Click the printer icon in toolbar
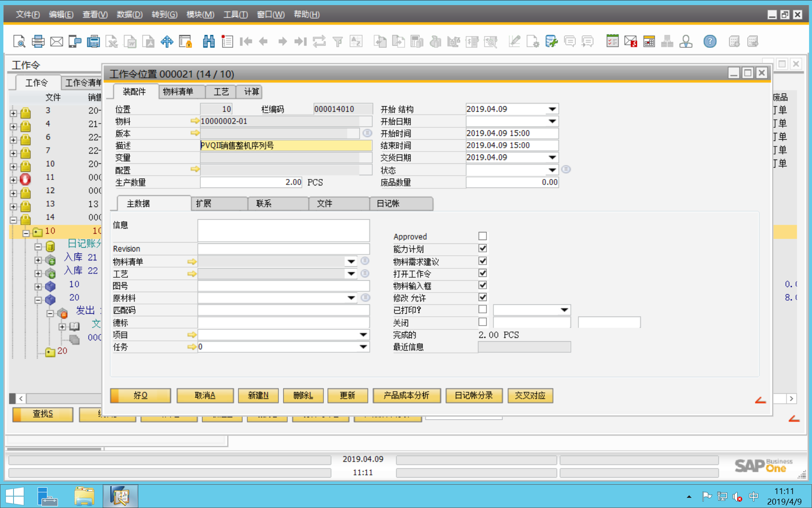812x508 pixels. tap(38, 41)
